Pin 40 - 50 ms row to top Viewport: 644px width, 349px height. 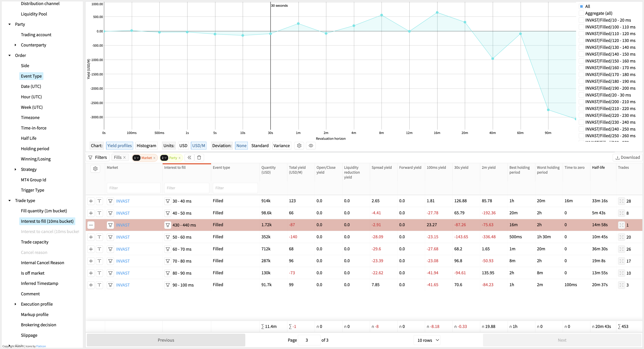click(99, 213)
